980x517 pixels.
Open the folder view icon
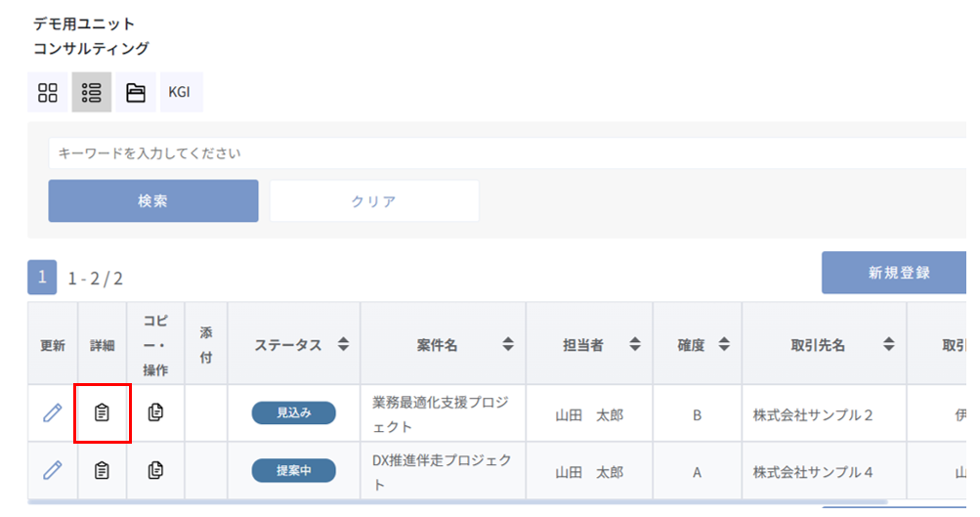[136, 93]
